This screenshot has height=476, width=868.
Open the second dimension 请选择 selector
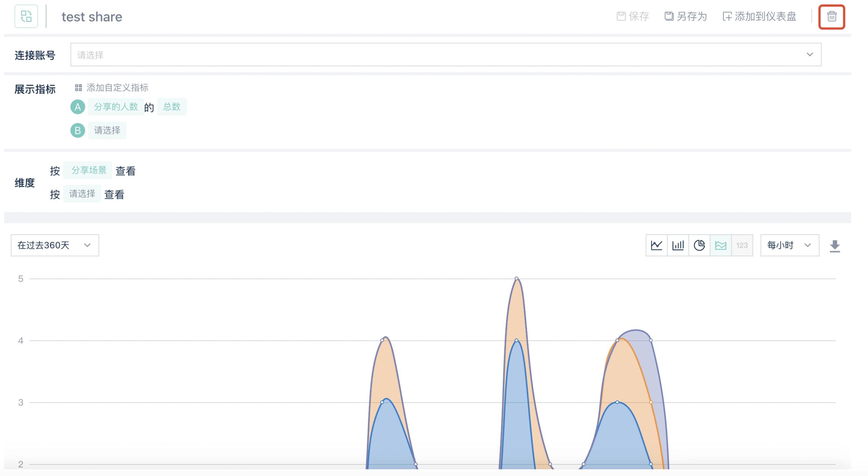click(x=82, y=194)
